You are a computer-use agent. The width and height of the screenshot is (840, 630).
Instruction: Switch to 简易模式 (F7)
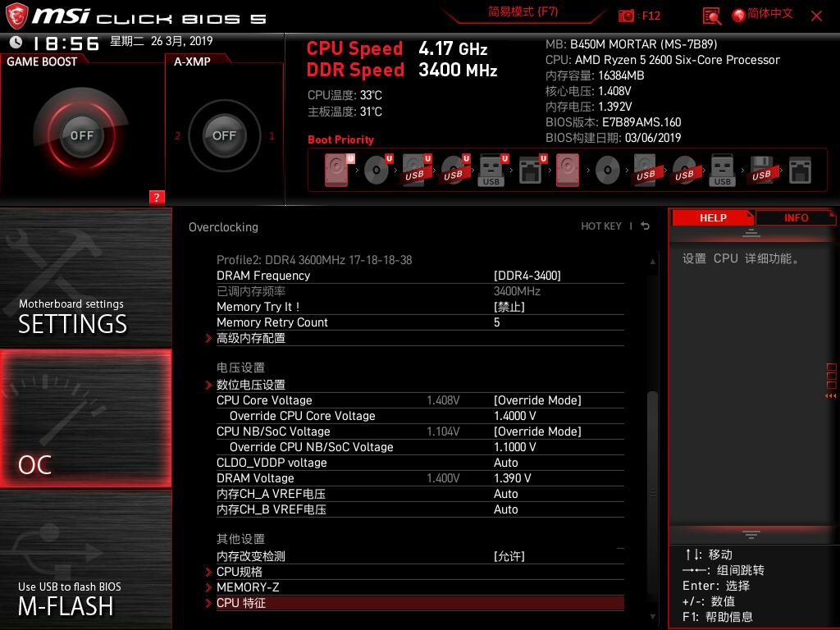523,12
